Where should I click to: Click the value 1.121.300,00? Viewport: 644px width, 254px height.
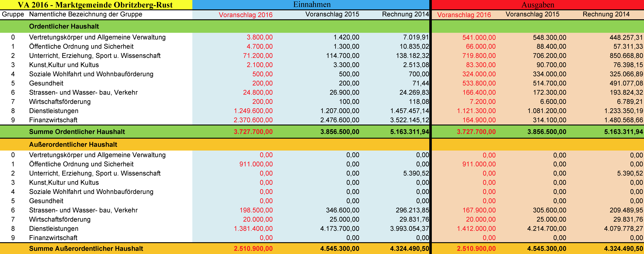click(x=476, y=111)
